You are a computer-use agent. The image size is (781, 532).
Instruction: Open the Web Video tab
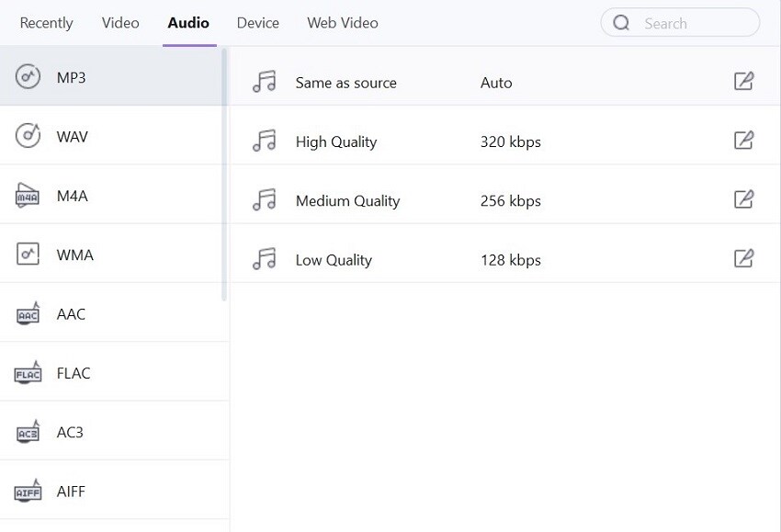click(x=342, y=23)
